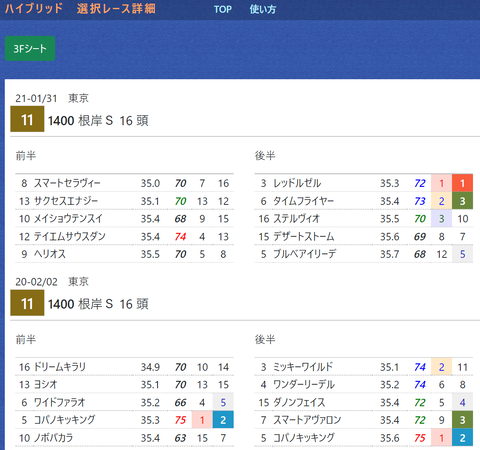The height and width of the screenshot is (450, 480).
Task: Click the race 11 badge for 21-01/31
Action: point(27,119)
